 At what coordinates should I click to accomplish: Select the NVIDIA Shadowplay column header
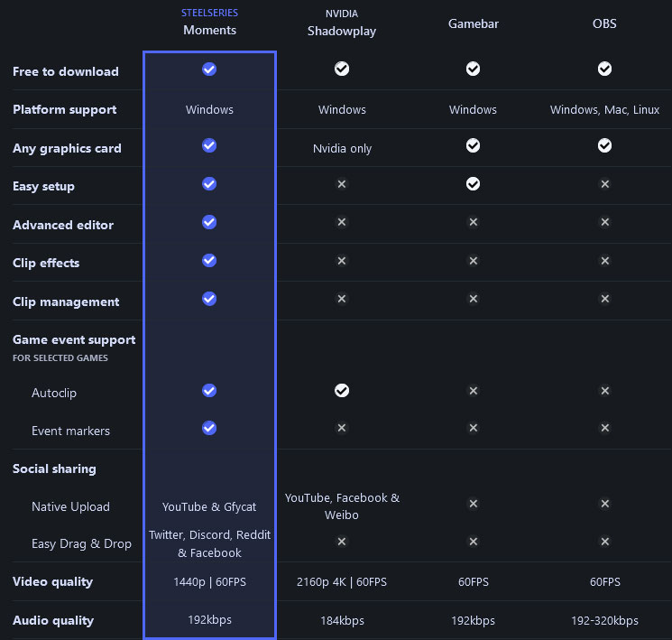point(342,23)
